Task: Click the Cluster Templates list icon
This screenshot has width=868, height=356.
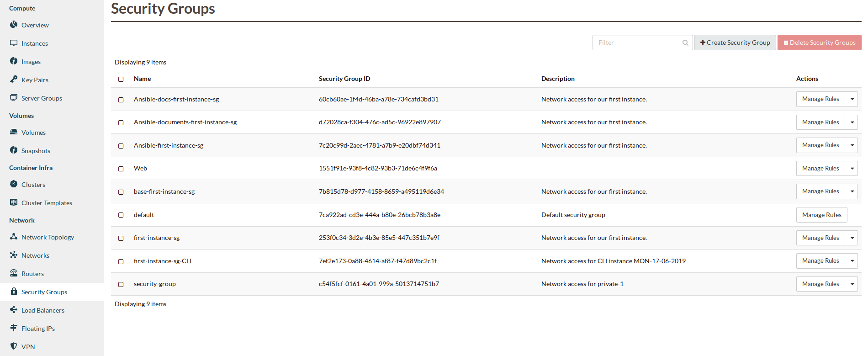Action: [x=14, y=202]
